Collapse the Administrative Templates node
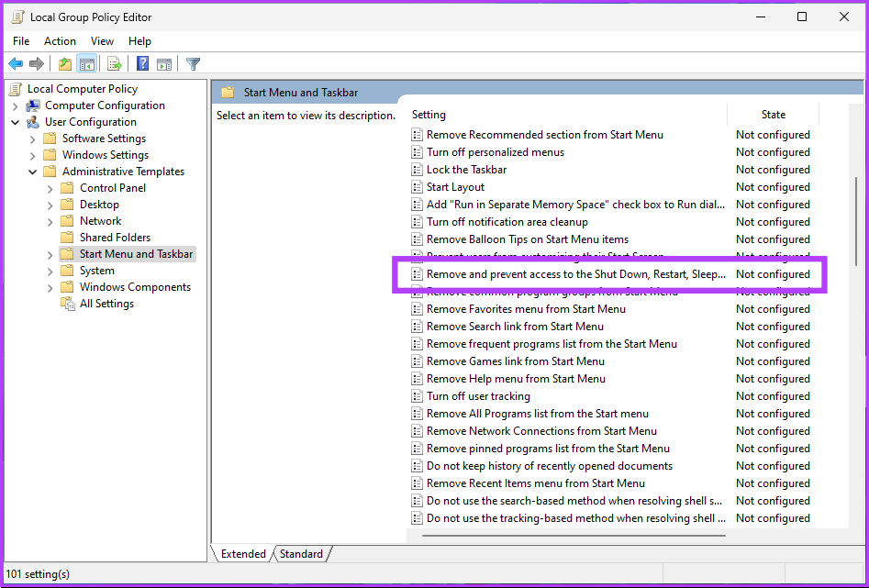The image size is (869, 588). (x=33, y=172)
